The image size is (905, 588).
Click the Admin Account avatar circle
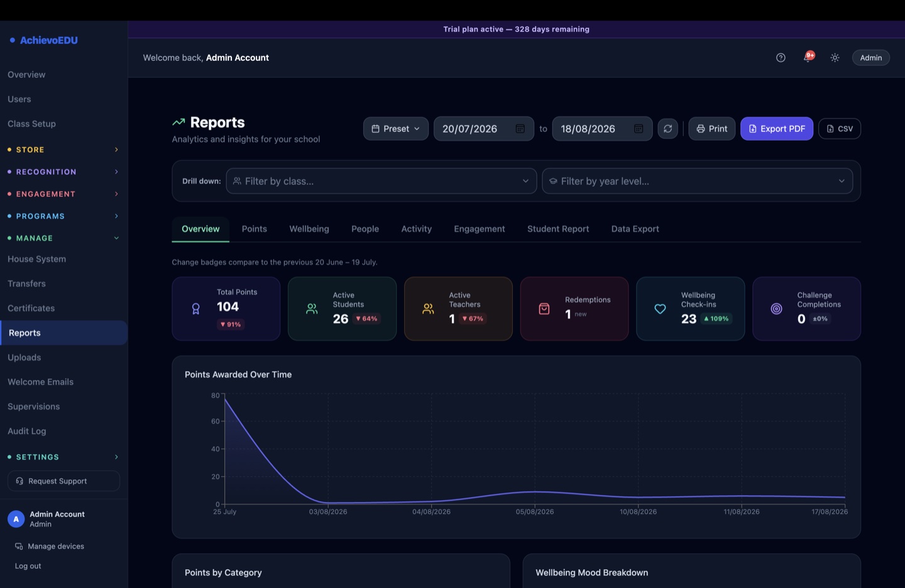(16, 519)
